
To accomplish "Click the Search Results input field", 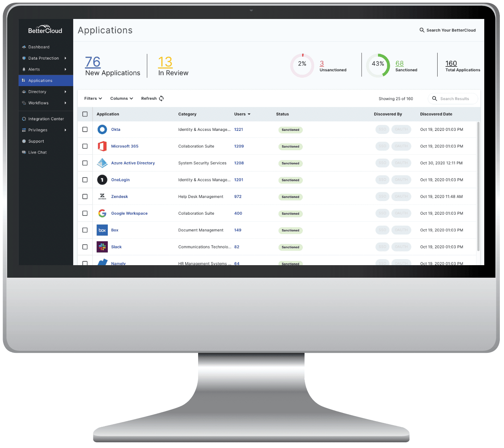I will (453, 99).
